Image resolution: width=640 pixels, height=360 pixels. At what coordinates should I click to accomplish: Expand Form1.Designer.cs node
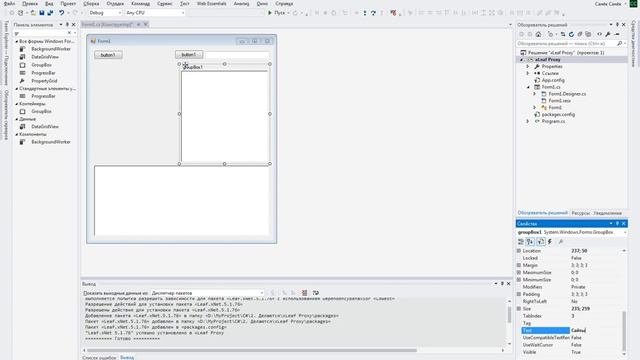(535, 94)
